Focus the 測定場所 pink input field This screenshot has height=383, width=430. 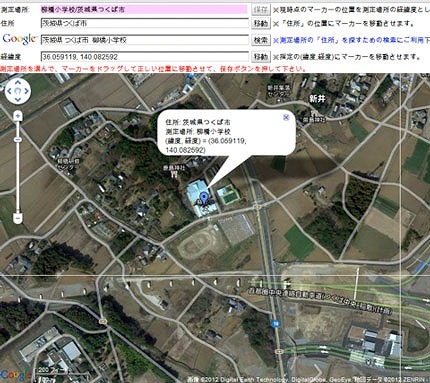click(144, 9)
